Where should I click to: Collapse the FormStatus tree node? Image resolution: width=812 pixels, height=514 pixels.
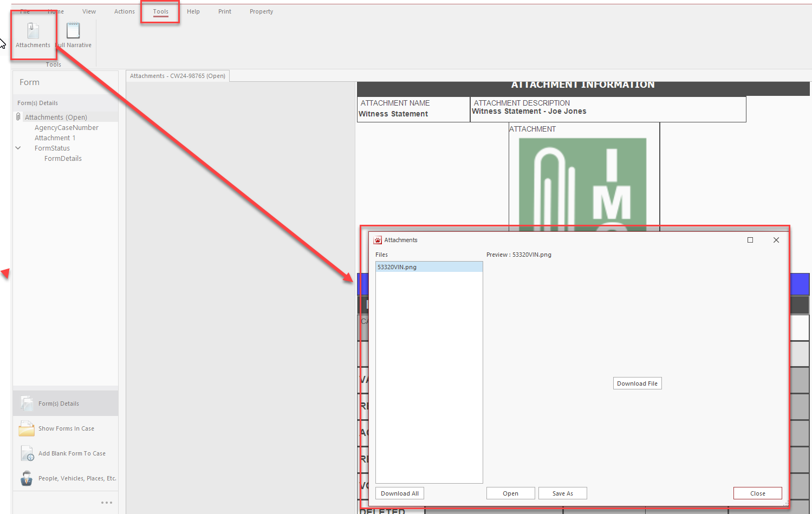[18, 148]
